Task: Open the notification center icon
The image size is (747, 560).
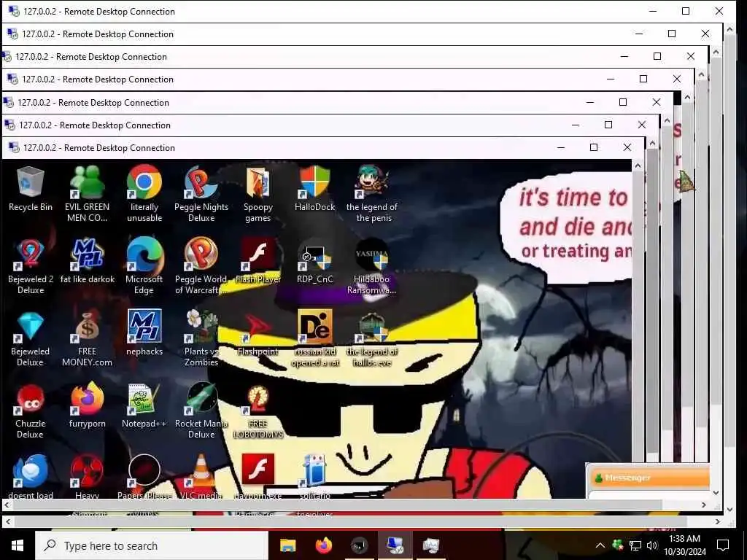Action: [723, 545]
